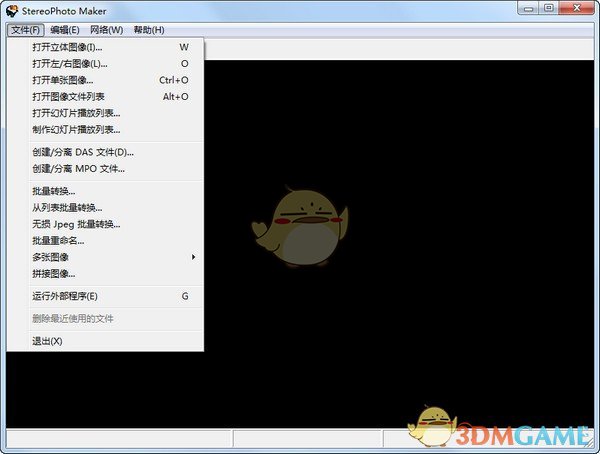This screenshot has width=600, height=454.
Task: Expand the 多张图像 submenu arrow
Action: 193,257
